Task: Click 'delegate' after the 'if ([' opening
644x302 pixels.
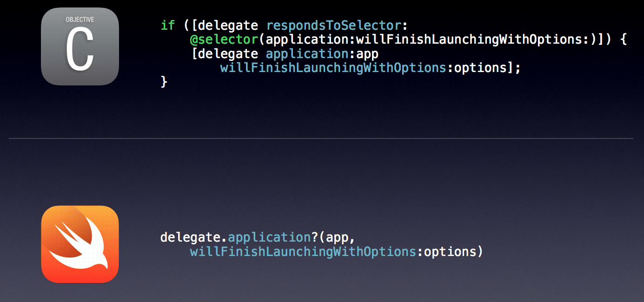Action: (x=228, y=25)
